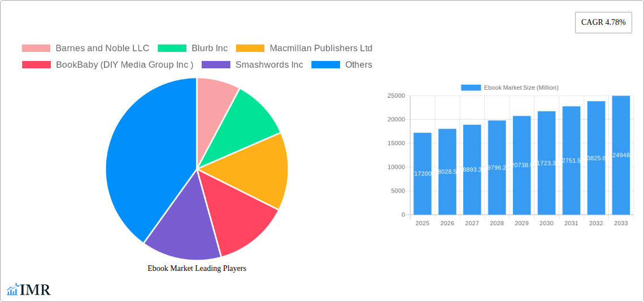The height and width of the screenshot is (302, 644).
Task: Click the 2025 x-axis label
Action: [x=423, y=223]
